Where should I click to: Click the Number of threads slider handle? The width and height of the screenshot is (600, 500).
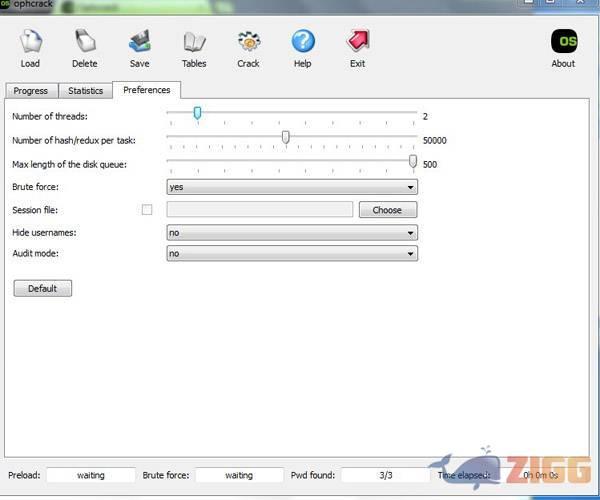point(197,113)
